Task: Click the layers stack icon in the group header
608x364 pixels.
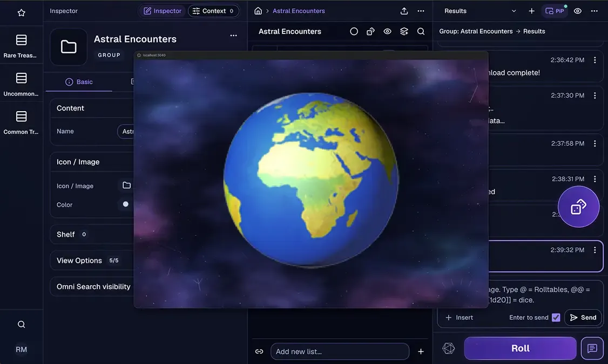Action: pyautogui.click(x=404, y=31)
